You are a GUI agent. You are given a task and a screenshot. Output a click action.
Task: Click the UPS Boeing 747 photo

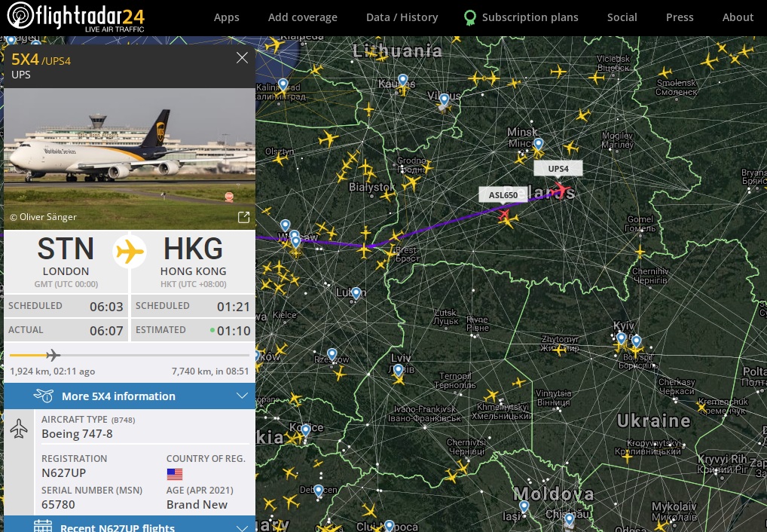(130, 158)
